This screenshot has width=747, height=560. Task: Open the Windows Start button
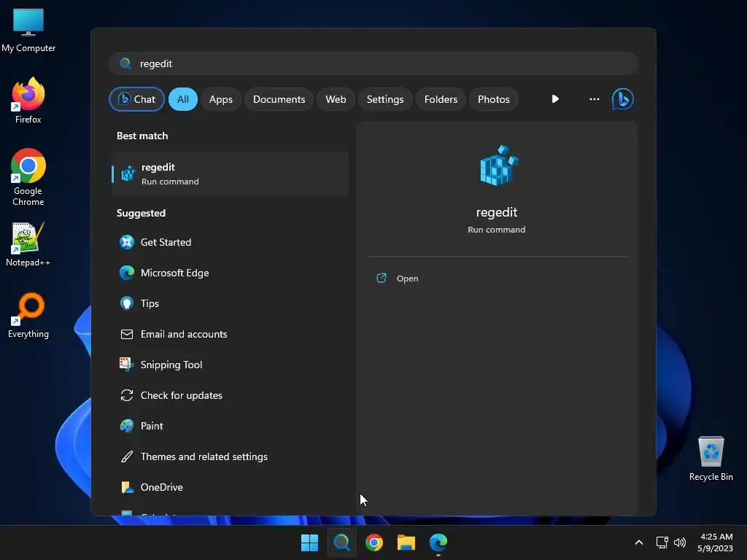coord(309,542)
